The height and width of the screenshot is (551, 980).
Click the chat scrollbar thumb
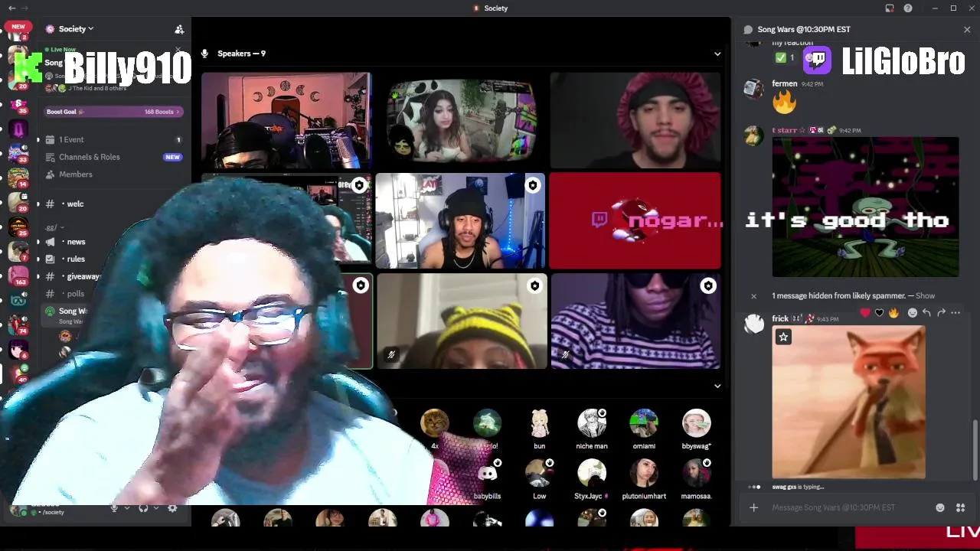tap(975, 450)
